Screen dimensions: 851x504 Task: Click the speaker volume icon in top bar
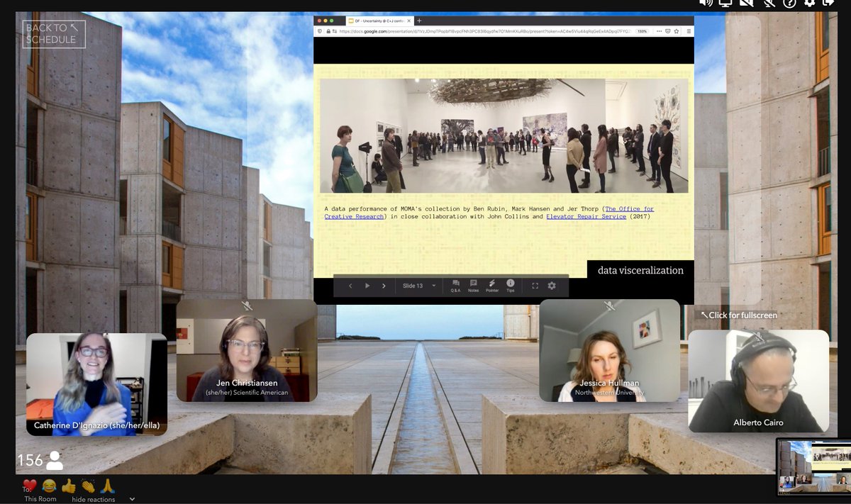point(705,3)
